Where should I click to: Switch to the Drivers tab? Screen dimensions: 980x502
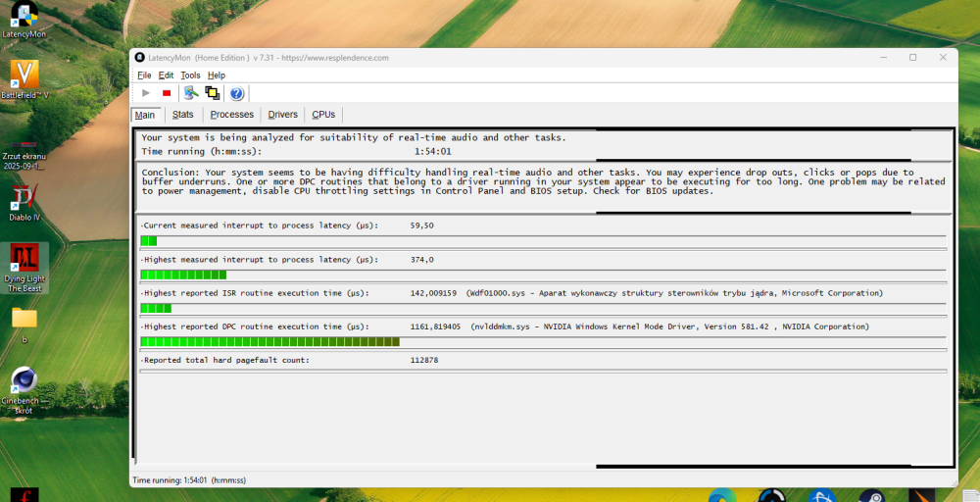tap(282, 115)
